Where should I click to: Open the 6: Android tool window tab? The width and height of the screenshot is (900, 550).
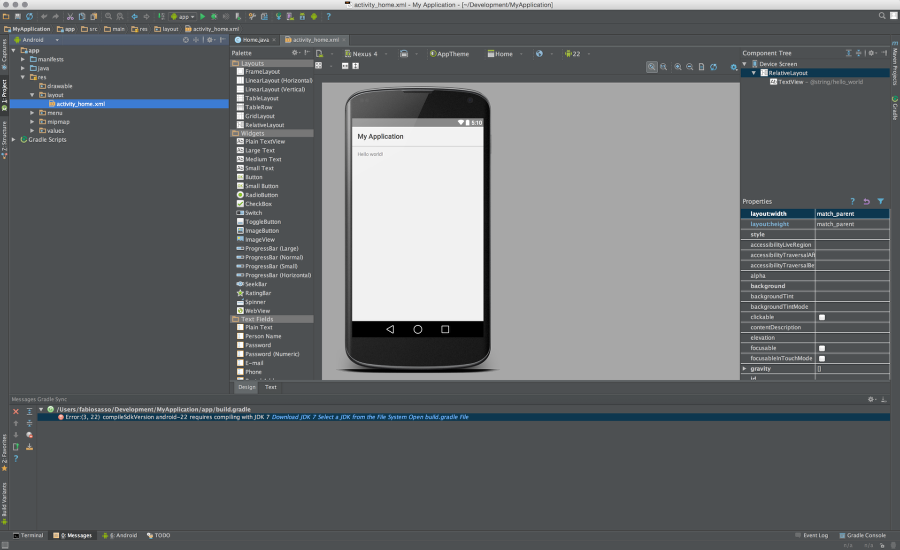(x=120, y=536)
